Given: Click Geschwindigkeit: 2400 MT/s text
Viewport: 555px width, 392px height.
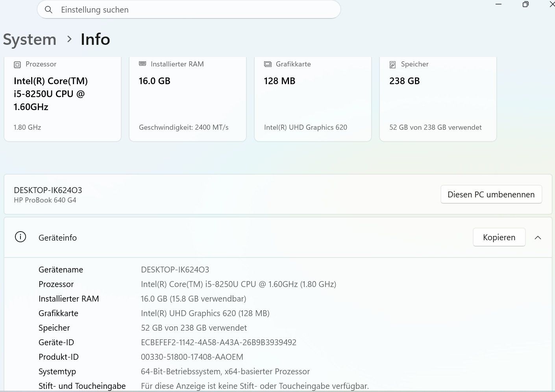Looking at the screenshot, I should coord(184,127).
